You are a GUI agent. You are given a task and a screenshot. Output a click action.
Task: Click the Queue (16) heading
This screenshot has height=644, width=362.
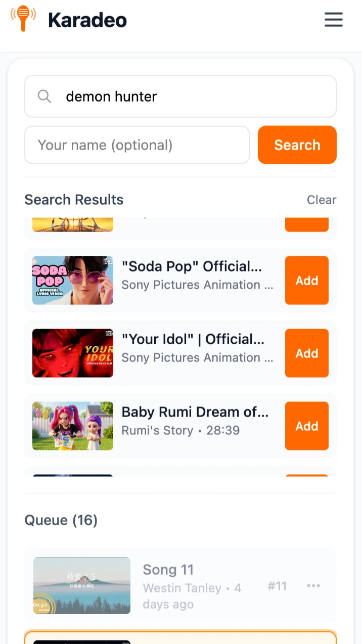61,520
